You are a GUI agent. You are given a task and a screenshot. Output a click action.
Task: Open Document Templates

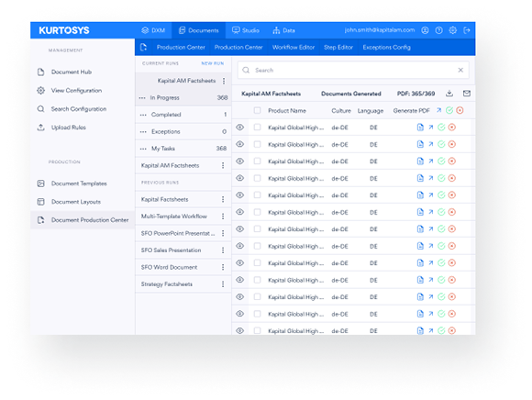click(x=79, y=183)
